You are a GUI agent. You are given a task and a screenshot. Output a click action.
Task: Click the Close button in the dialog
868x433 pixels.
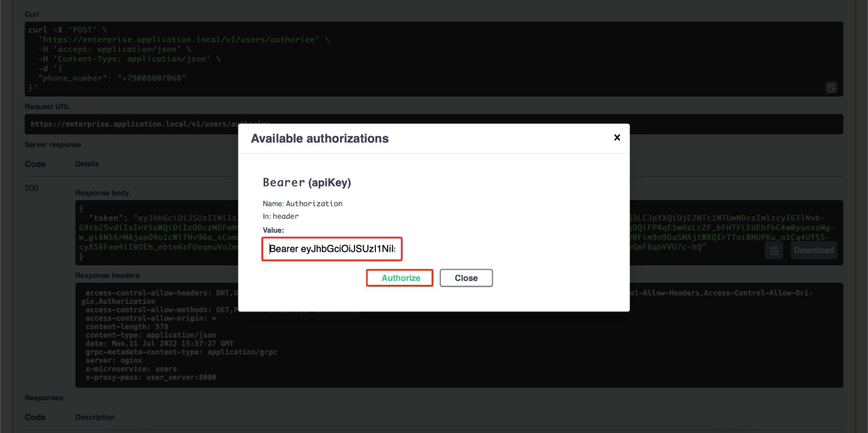click(466, 278)
